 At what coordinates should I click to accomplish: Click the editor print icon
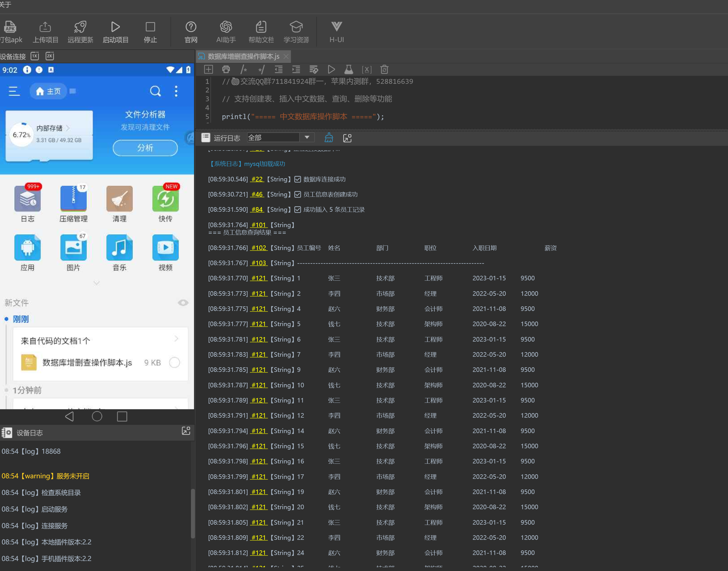click(226, 70)
